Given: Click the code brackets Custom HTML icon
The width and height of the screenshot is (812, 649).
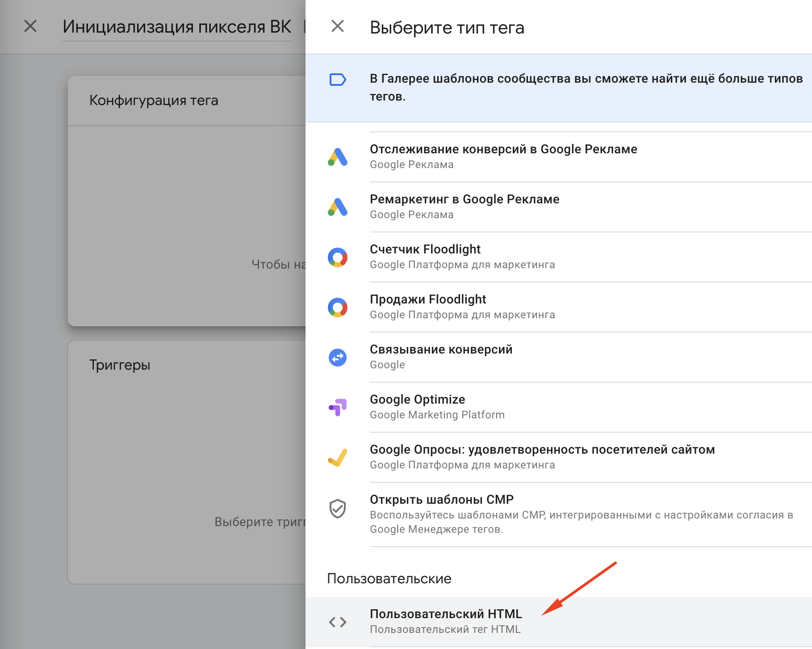Looking at the screenshot, I should point(338,622).
